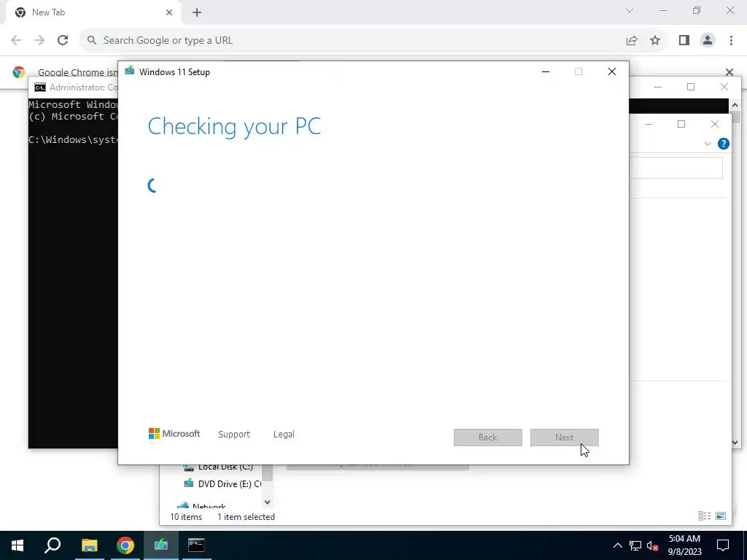747x560 pixels.
Task: Show hidden system tray icons
Action: click(617, 545)
